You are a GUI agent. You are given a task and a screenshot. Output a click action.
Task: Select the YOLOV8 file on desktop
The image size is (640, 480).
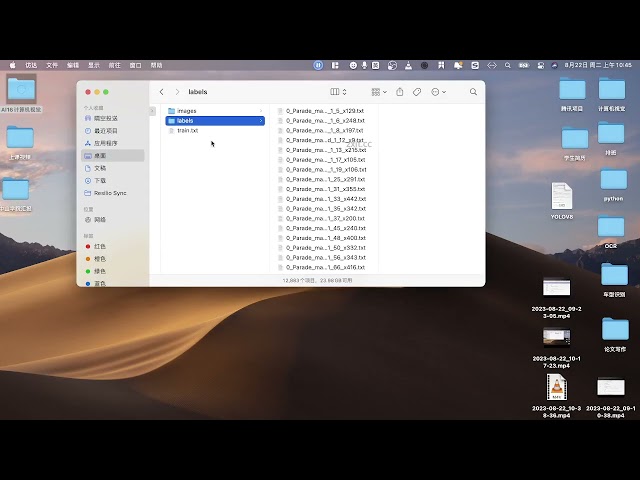tap(561, 196)
